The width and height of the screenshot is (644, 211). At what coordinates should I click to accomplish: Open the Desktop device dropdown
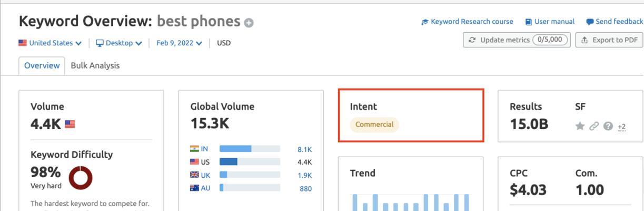[119, 43]
